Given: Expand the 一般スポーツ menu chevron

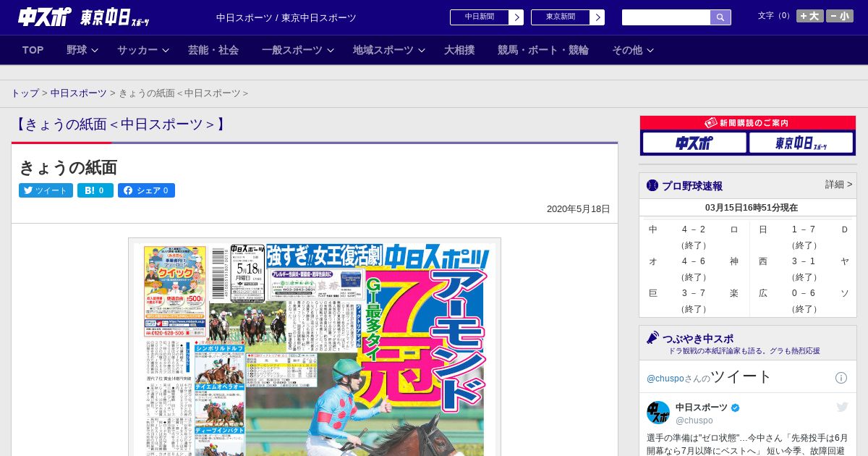Looking at the screenshot, I should pyautogui.click(x=331, y=51).
